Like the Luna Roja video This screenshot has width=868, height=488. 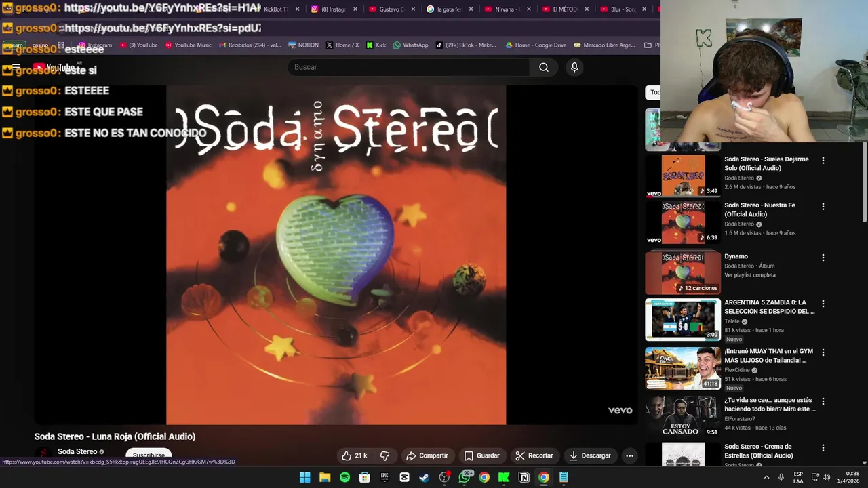pyautogui.click(x=354, y=455)
